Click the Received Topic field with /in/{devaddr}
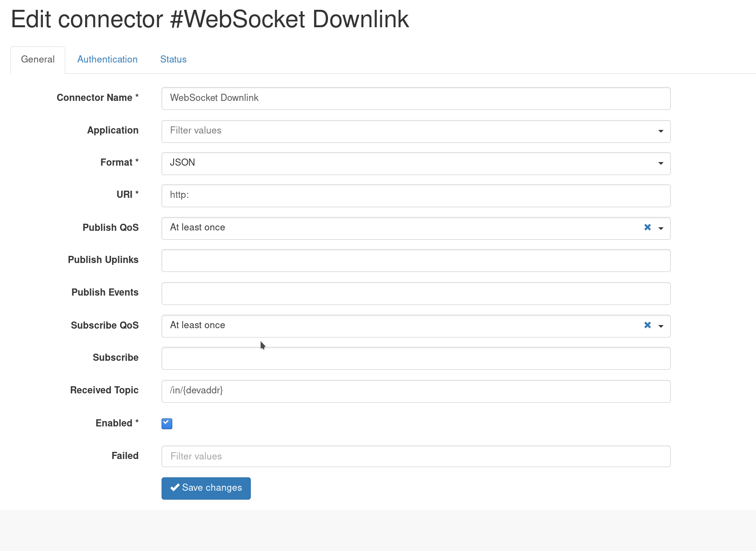The image size is (756, 551). pos(416,391)
